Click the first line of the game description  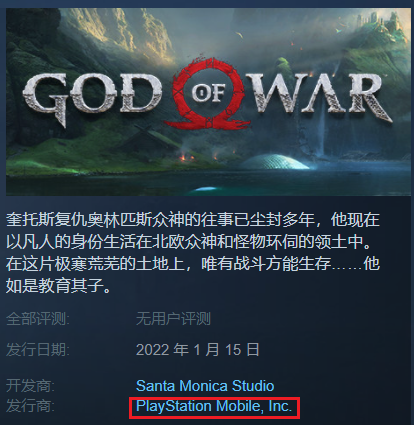pos(193,220)
